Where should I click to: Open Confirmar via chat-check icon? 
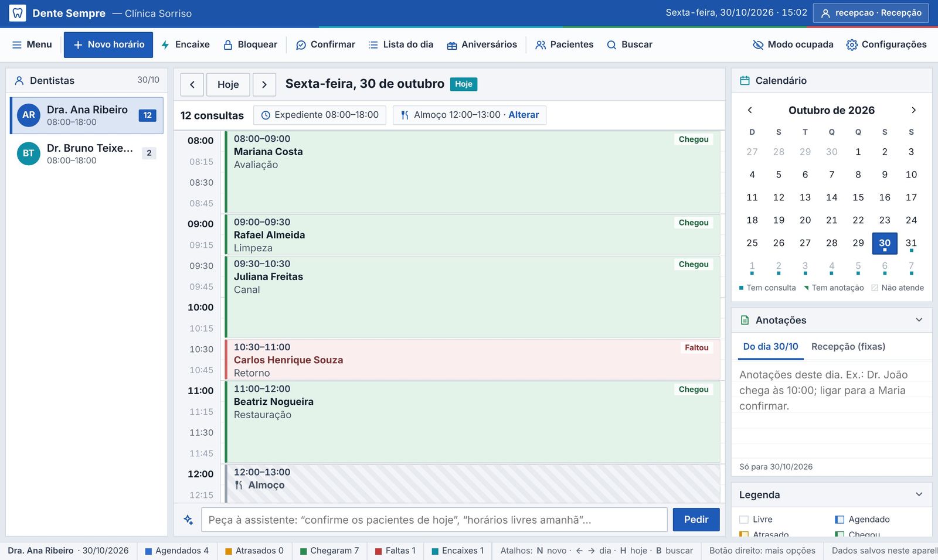[326, 45]
